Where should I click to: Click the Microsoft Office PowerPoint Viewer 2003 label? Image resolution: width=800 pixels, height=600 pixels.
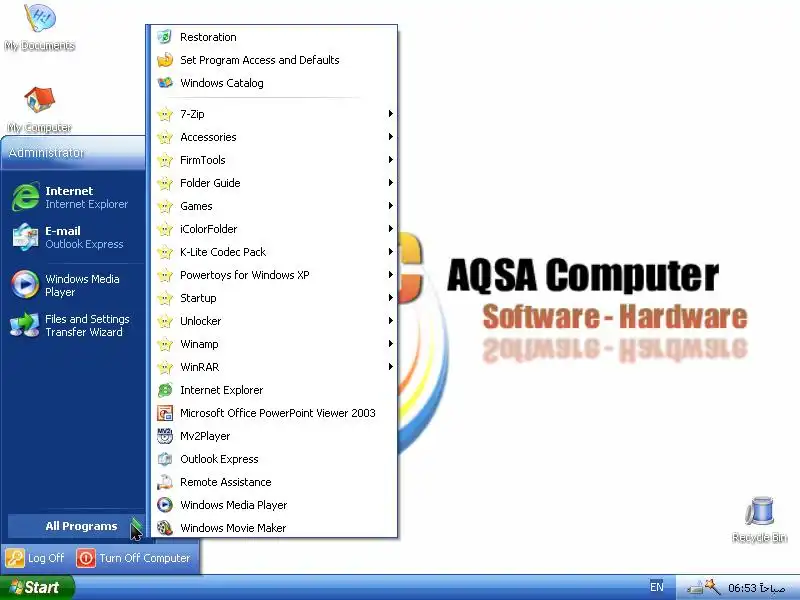pyautogui.click(x=278, y=413)
